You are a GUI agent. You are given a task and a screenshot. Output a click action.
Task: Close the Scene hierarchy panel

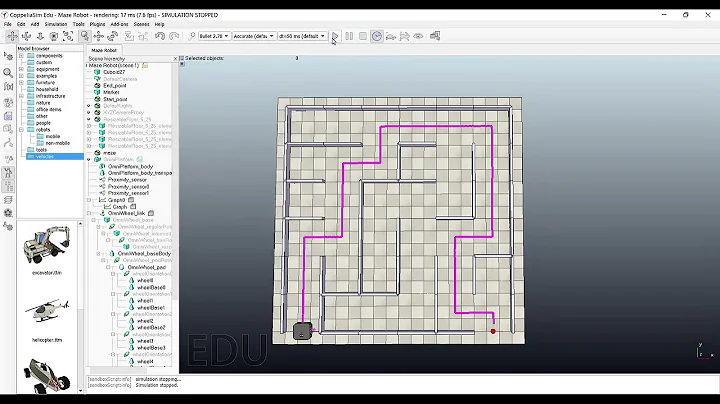click(x=175, y=59)
